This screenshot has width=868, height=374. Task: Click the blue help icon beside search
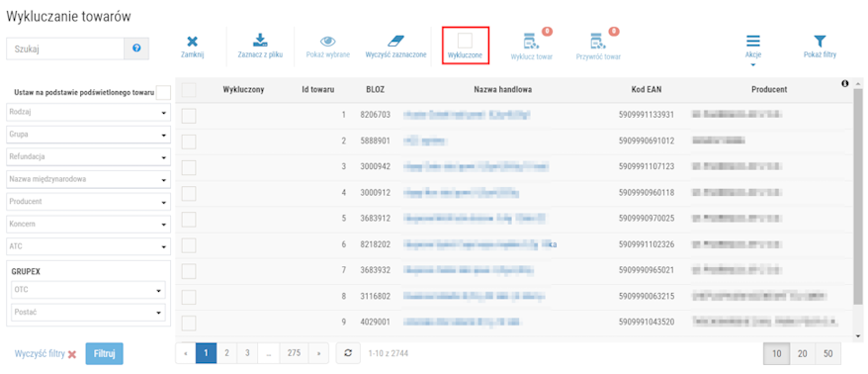point(136,48)
